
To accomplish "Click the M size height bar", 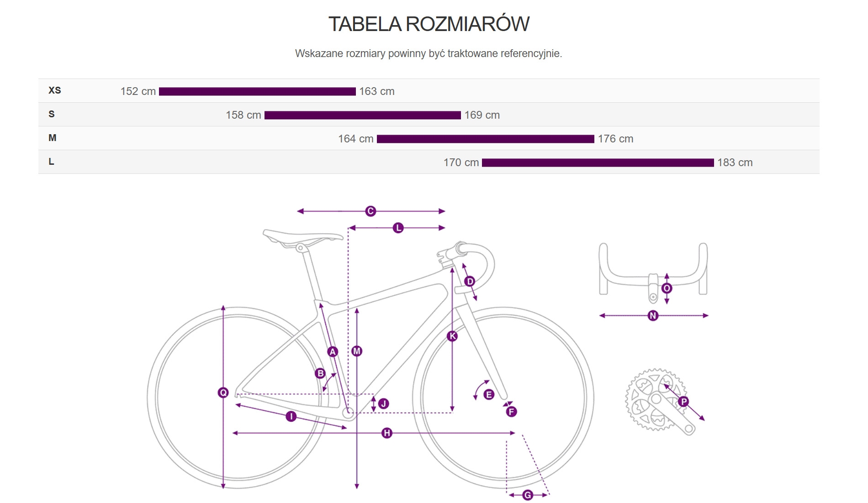I will [485, 139].
